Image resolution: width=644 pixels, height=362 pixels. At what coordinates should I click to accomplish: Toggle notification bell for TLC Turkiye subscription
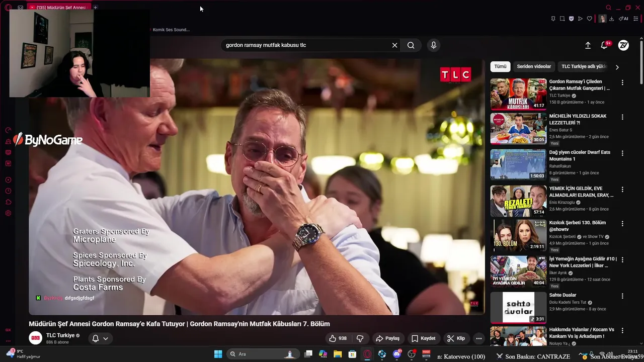(x=96, y=338)
